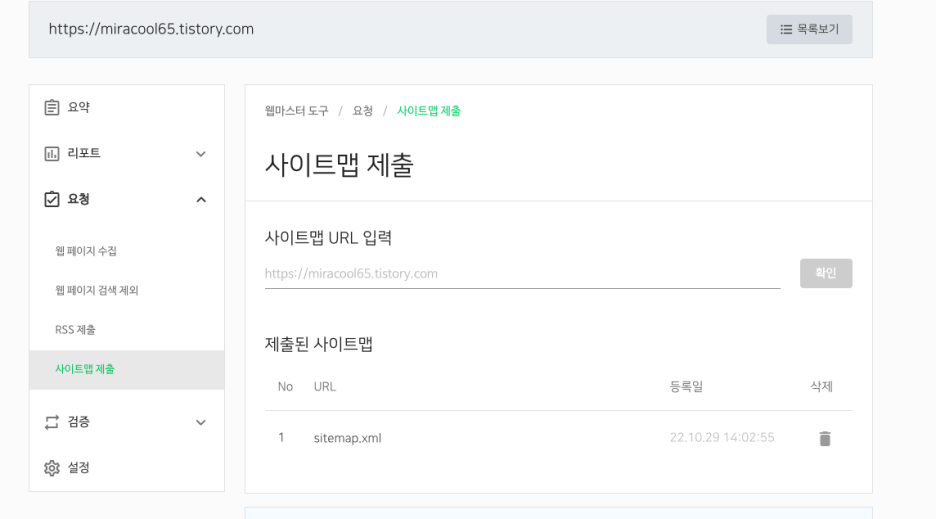
Task: Open the 요청 menu item
Action: click(127, 199)
